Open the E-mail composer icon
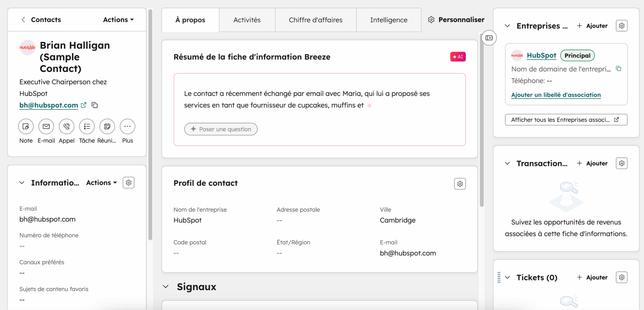The width and height of the screenshot is (644, 310). pos(46,127)
